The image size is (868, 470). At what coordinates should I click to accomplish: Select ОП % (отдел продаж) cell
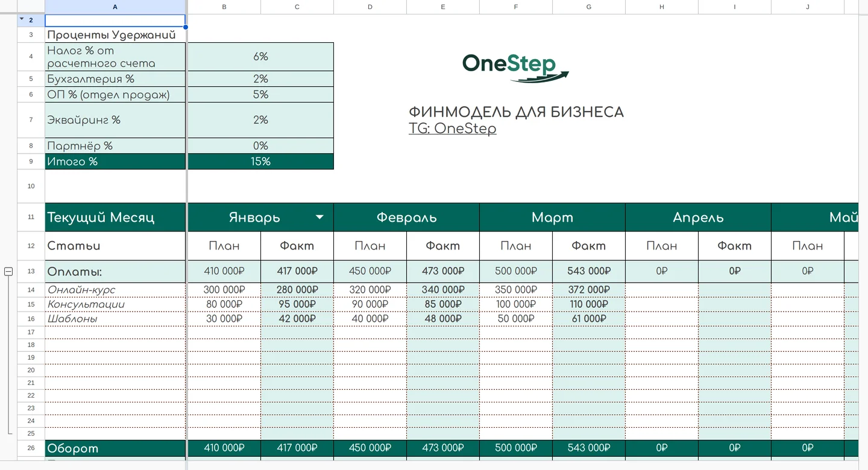coord(115,95)
